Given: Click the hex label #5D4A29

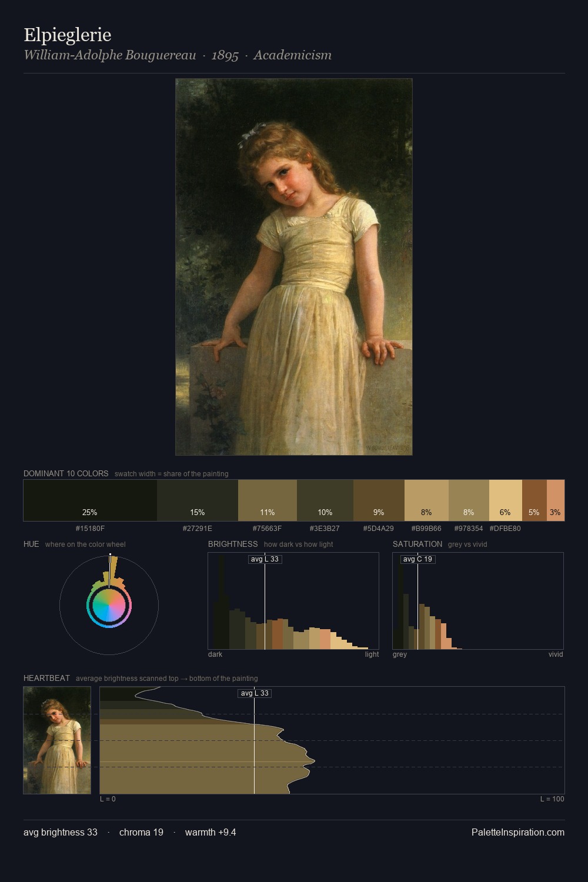Looking at the screenshot, I should pos(379,529).
